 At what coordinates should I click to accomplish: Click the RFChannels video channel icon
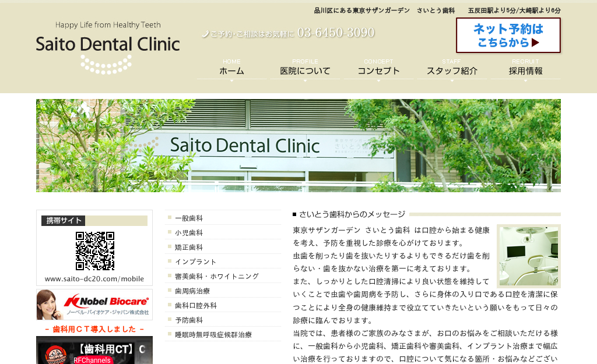click(55, 355)
